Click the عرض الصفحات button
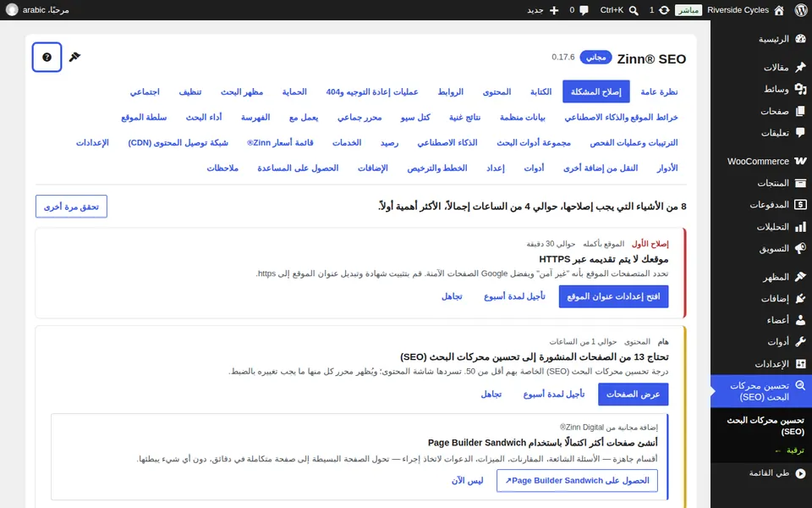 (633, 395)
